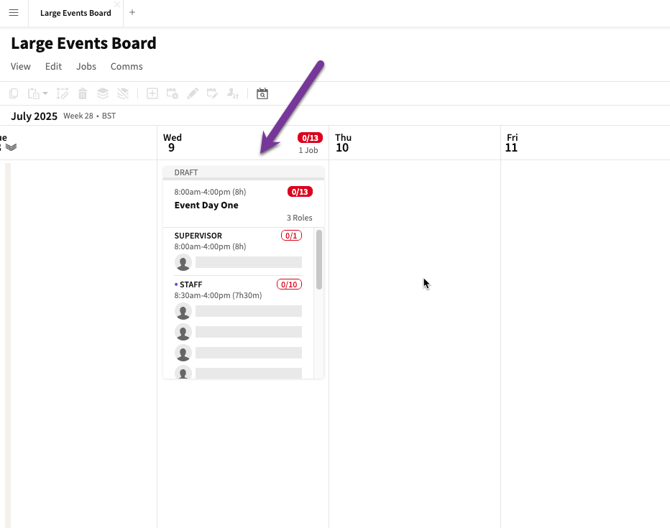Click the crossed-out layers icon
This screenshot has width=670, height=528.
(123, 94)
